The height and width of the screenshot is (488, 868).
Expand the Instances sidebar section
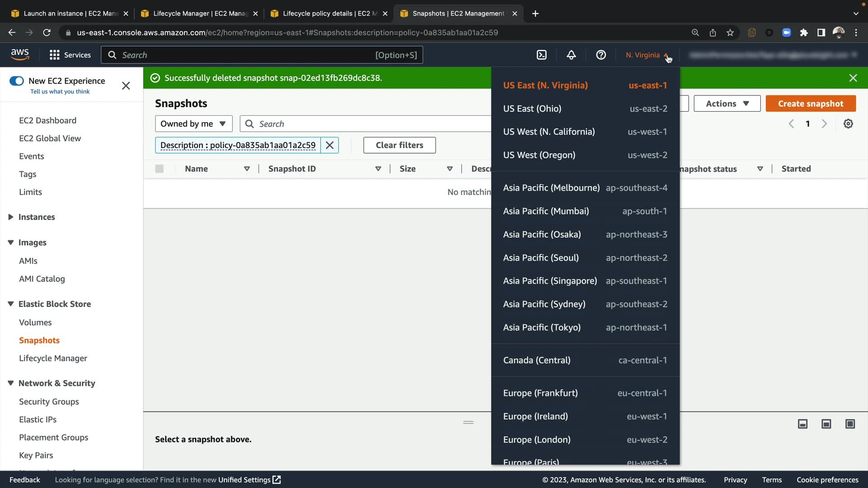point(11,217)
